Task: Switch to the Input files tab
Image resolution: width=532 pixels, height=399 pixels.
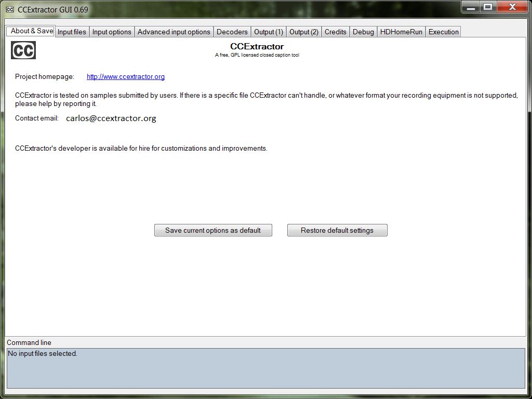Action: pos(72,32)
